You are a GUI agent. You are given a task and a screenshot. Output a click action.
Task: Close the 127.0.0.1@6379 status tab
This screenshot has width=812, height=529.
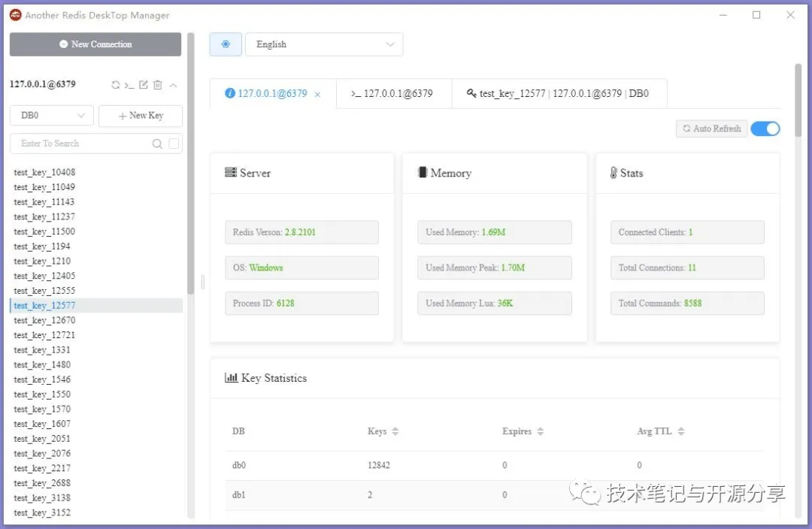click(x=317, y=94)
